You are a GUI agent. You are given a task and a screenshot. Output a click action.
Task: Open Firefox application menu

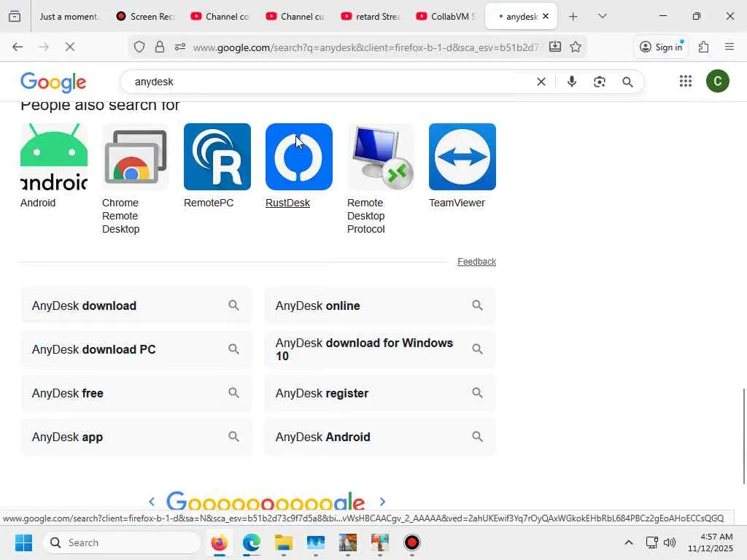(x=729, y=47)
